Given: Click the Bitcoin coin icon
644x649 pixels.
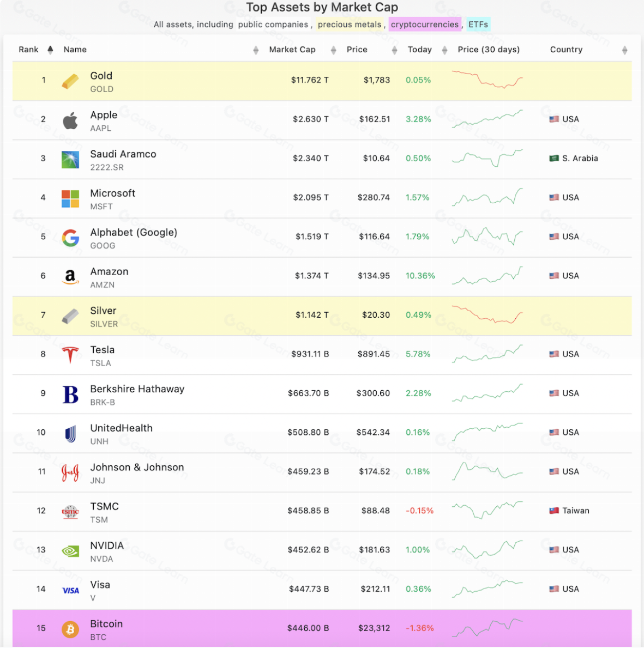Looking at the screenshot, I should tap(70, 629).
